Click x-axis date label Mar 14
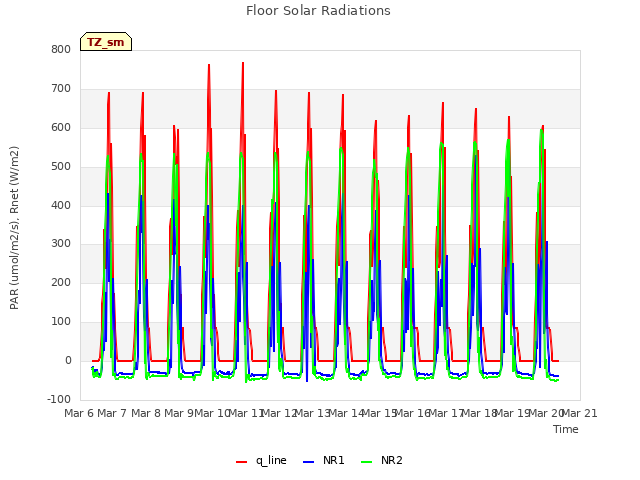This screenshot has width=640, height=480. [x=346, y=413]
